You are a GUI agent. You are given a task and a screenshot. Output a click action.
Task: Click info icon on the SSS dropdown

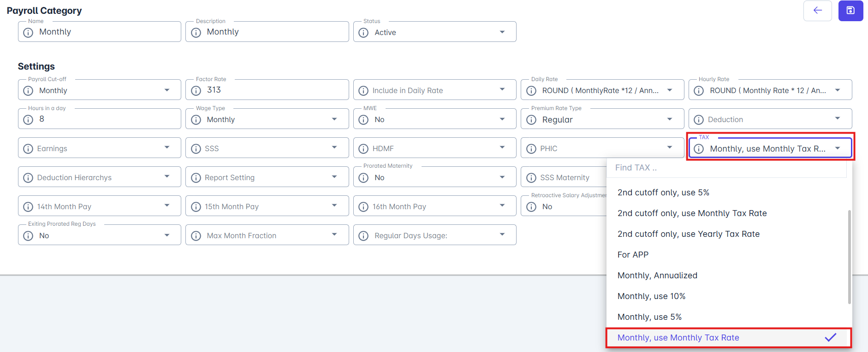click(196, 148)
